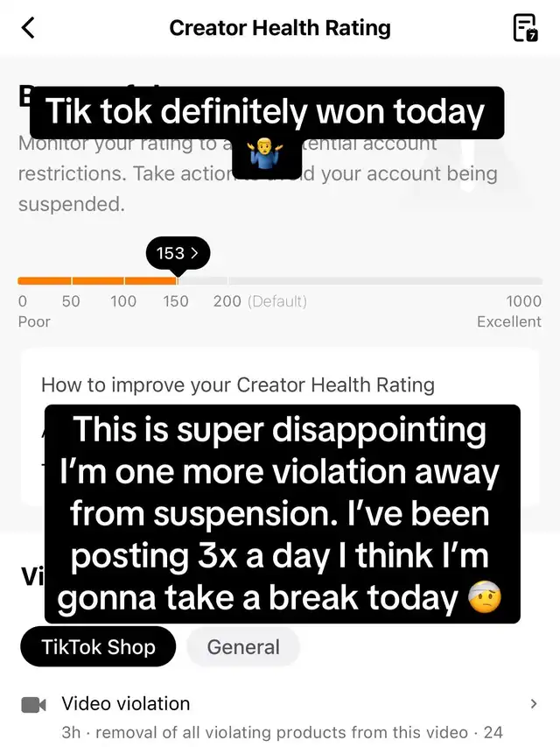Tap How to improve your Creator Health Rating

(238, 385)
